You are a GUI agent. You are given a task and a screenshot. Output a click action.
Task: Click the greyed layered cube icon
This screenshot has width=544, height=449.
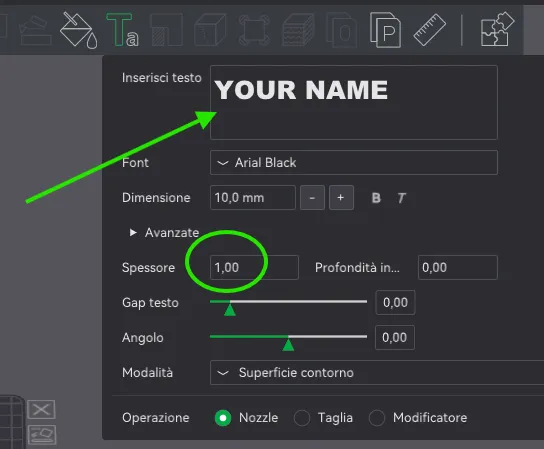(298, 30)
